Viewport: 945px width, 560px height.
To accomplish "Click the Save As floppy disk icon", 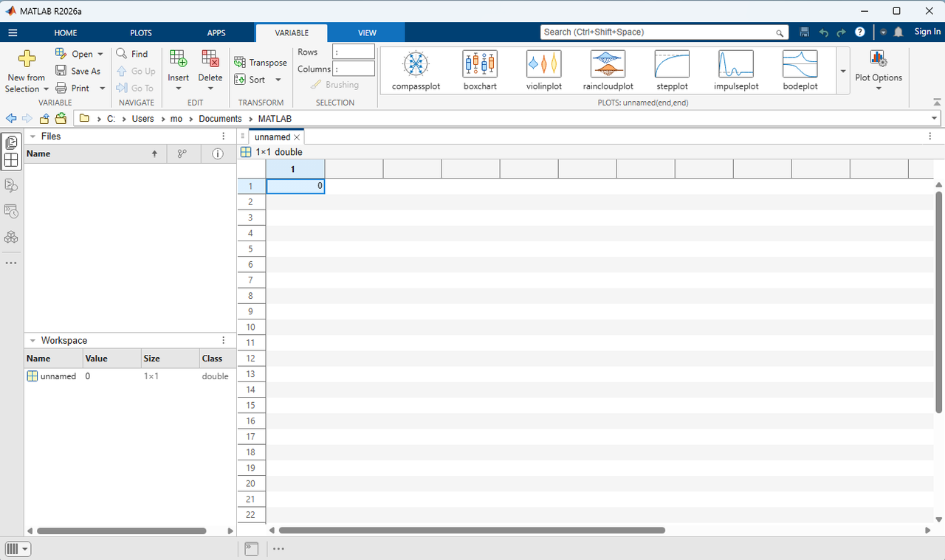I will (62, 71).
